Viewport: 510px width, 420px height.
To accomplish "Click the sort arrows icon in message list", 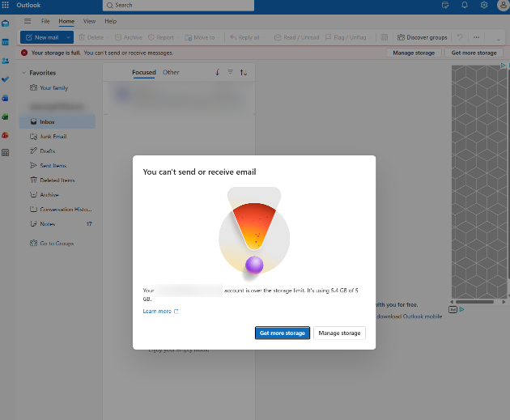I will [244, 73].
